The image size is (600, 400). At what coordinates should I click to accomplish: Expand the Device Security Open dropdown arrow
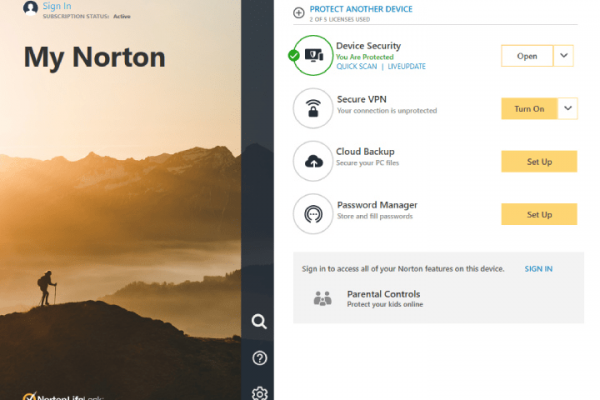tap(563, 56)
